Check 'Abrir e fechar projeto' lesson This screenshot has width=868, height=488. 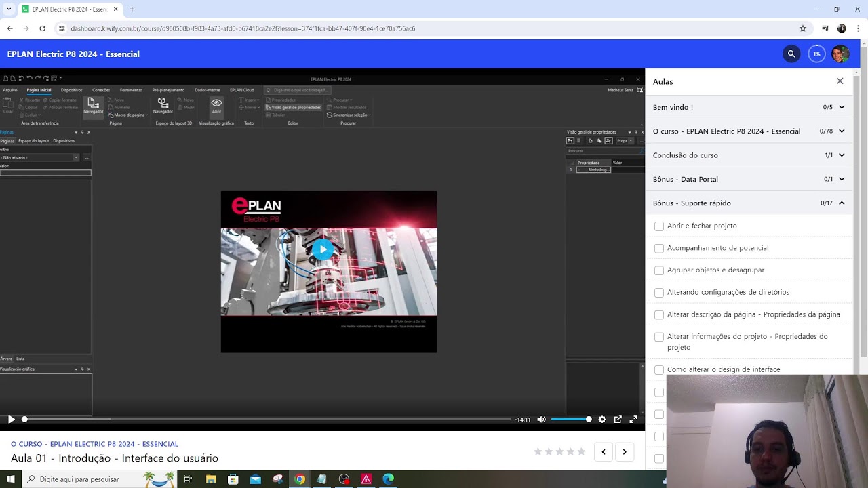coord(659,226)
